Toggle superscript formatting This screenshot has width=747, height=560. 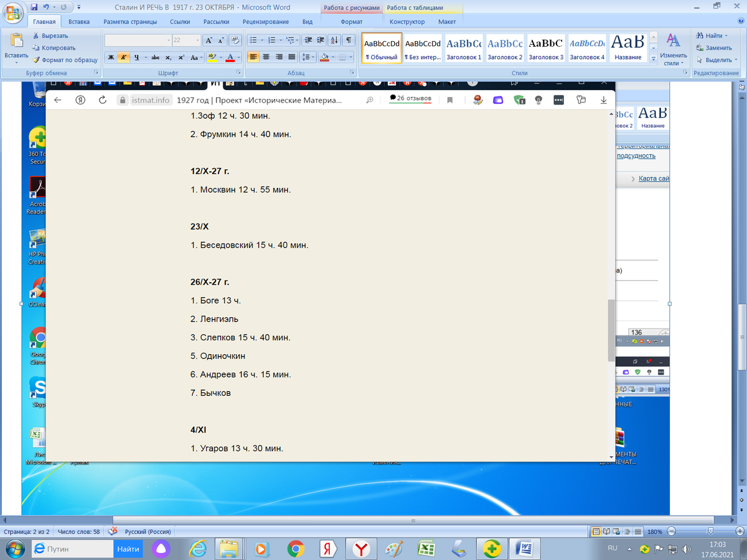click(181, 57)
